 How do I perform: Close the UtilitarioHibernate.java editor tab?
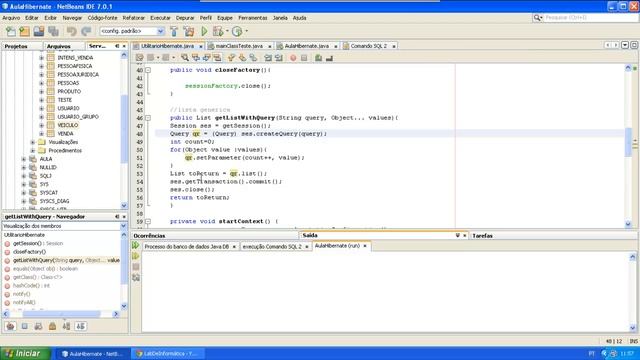[x=201, y=47]
